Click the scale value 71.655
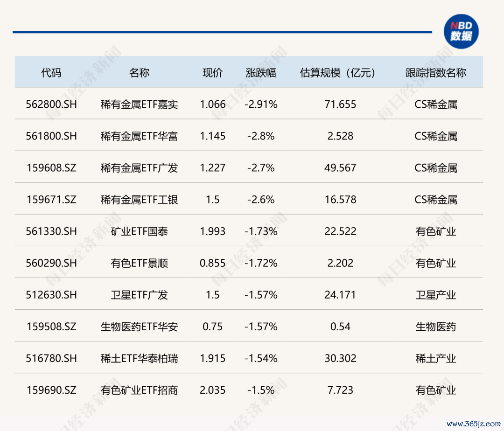 [340, 104]
